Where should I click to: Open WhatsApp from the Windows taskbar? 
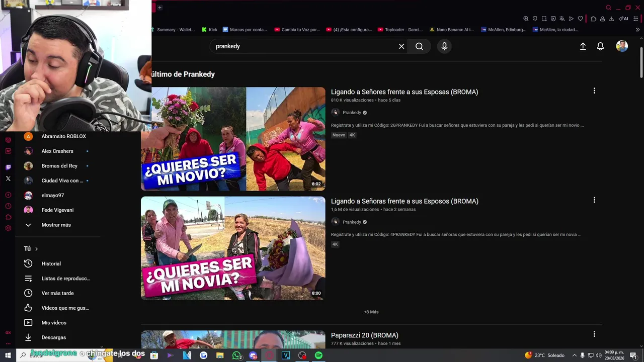(x=236, y=355)
